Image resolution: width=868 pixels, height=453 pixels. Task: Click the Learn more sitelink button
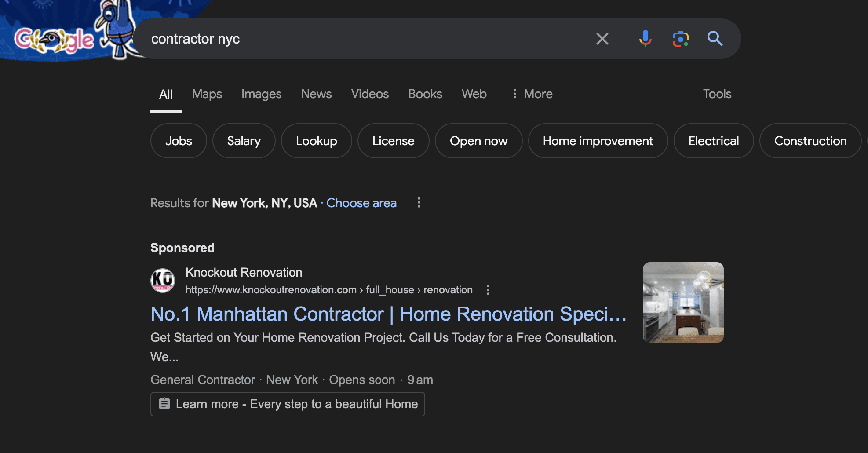click(x=288, y=404)
